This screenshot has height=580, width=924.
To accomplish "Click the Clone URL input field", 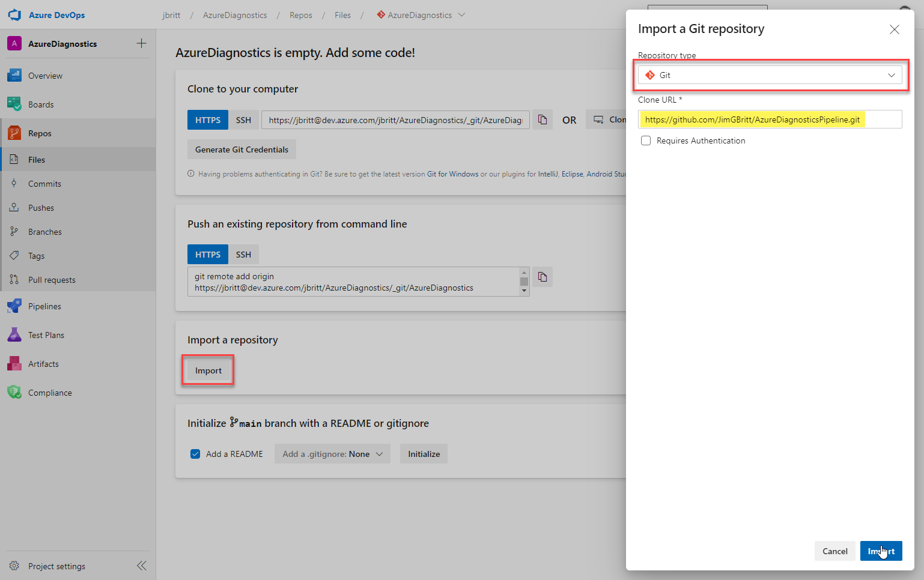I will coord(770,119).
